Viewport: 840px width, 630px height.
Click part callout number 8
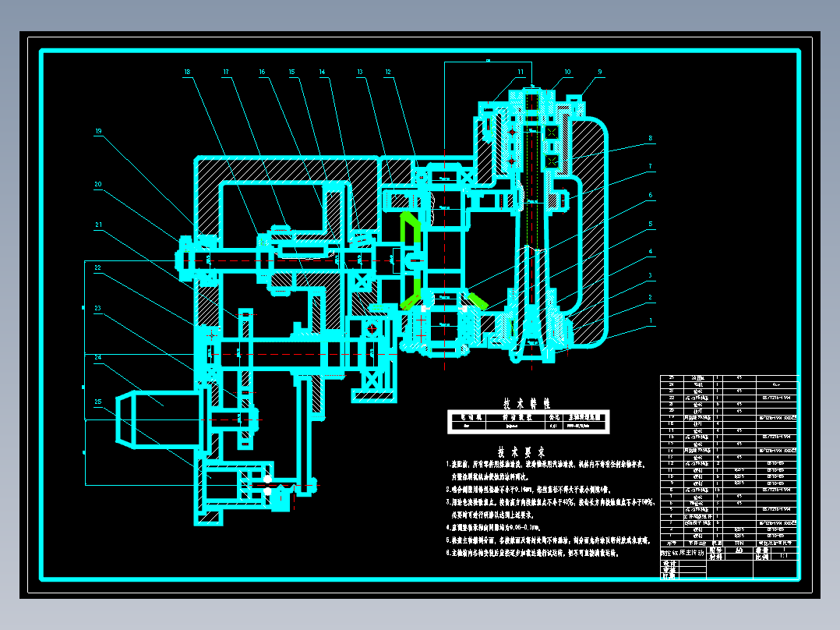pyautogui.click(x=651, y=138)
